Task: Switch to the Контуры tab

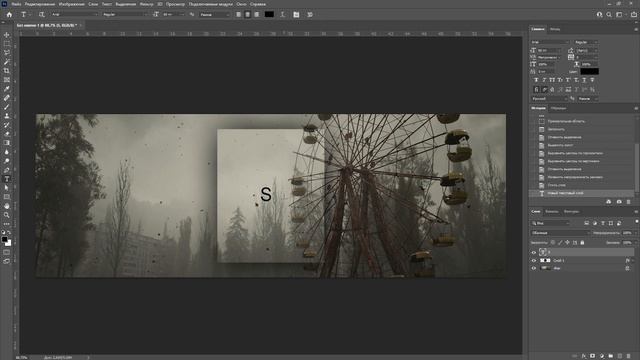Action: (x=571, y=211)
